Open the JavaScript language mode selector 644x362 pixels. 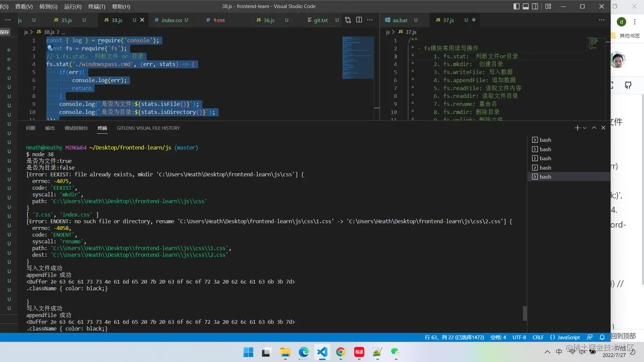(565, 337)
